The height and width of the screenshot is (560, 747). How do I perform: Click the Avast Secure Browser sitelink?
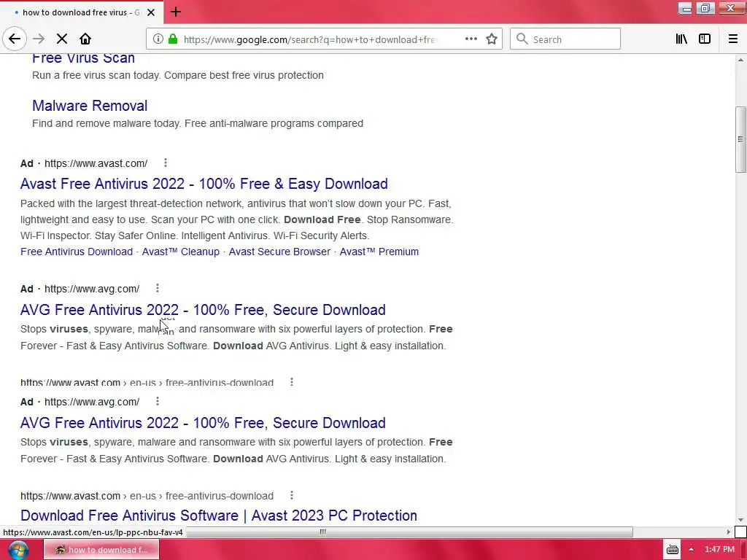point(279,252)
